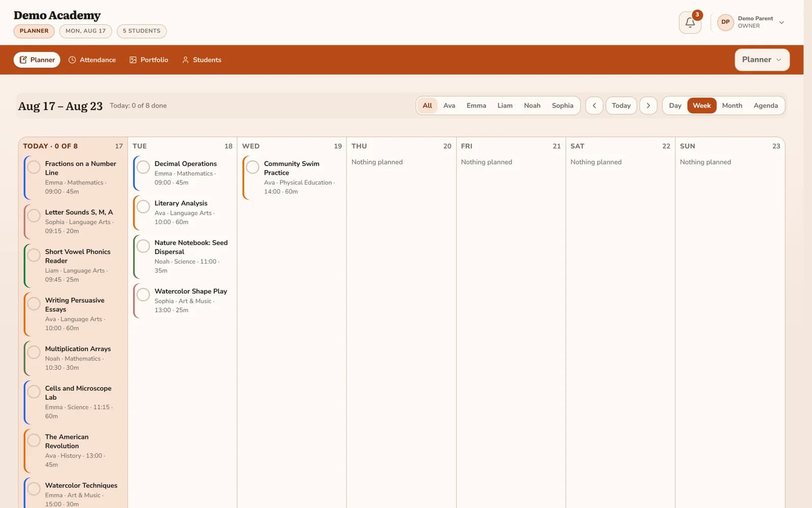Go to the Students tab

(202, 60)
